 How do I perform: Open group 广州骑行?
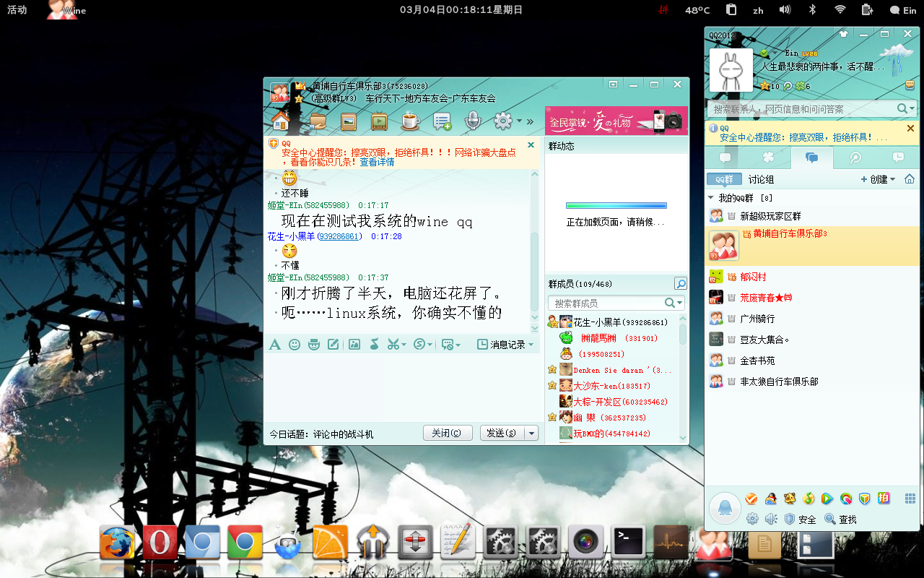812,319
